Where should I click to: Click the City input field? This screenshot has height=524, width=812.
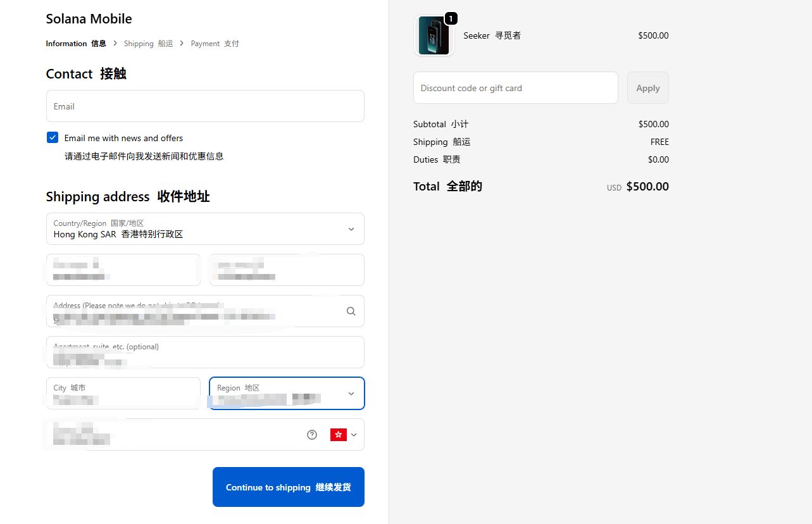[123, 393]
